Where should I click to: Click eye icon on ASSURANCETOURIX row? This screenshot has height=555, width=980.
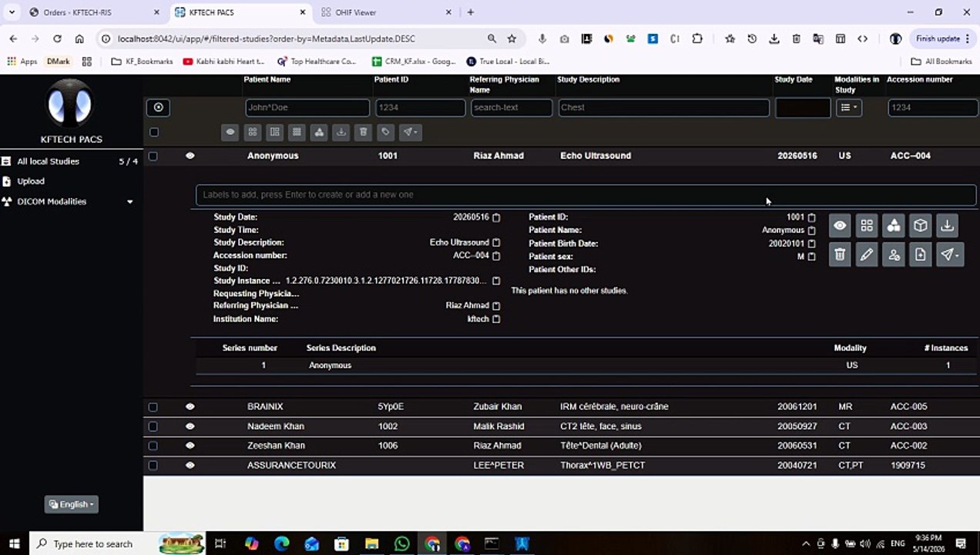click(190, 465)
